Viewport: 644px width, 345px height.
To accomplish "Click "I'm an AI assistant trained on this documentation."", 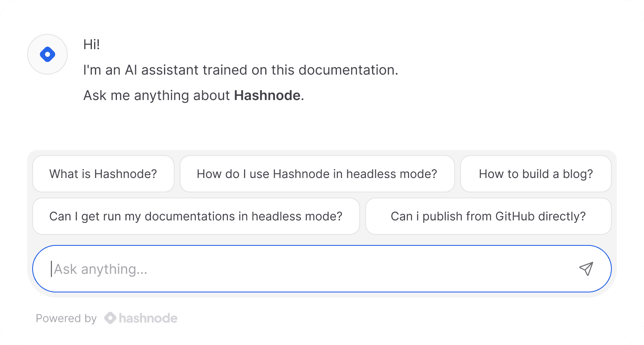I will point(241,70).
